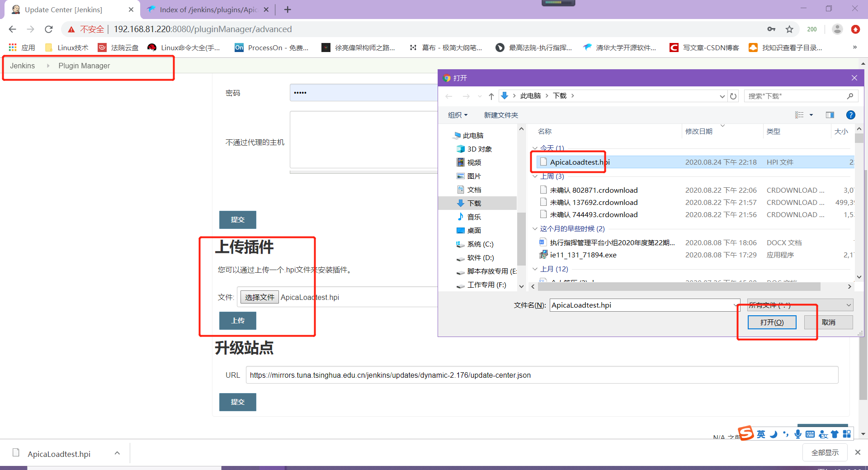Screen dimensions: 868x470
Task: Click the refresh icon beside the dialog address bar
Action: click(733, 95)
